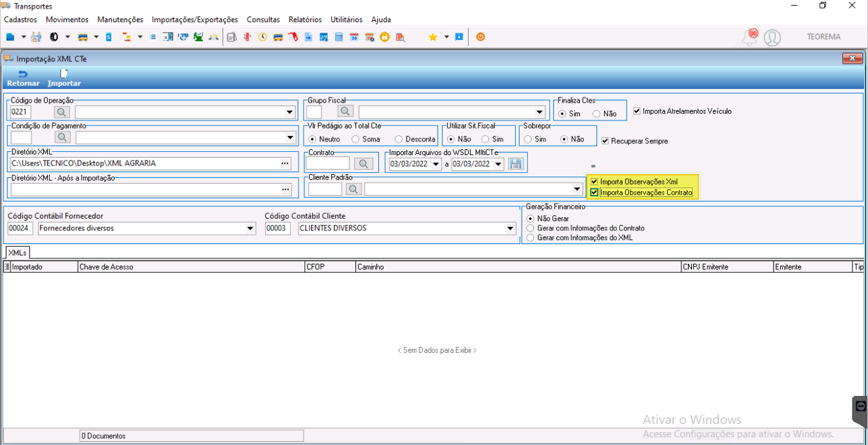Select Sim under Sobrepor
This screenshot has width=868, height=445.
pos(528,139)
